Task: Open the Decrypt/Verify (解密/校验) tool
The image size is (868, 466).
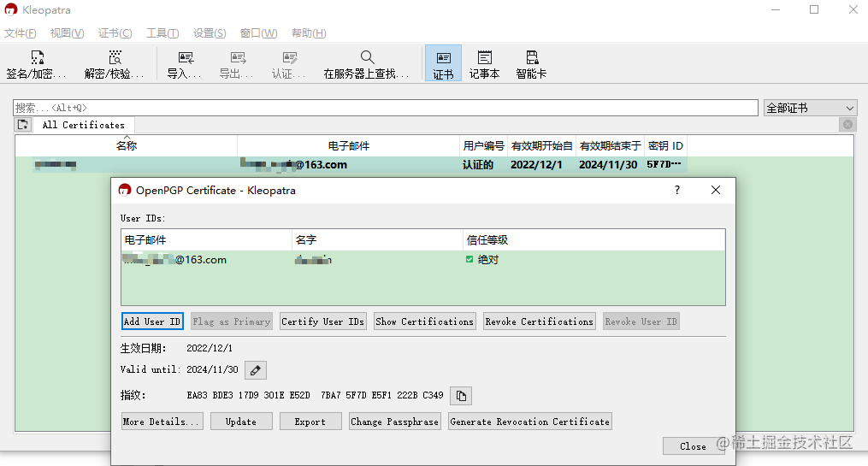Action: click(x=115, y=64)
